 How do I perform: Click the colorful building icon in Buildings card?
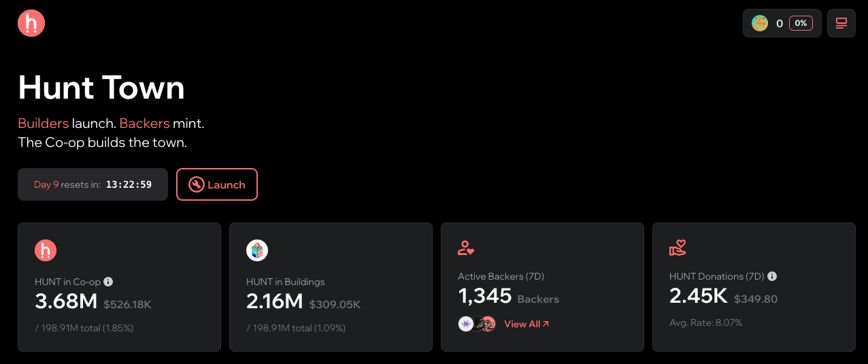257,250
